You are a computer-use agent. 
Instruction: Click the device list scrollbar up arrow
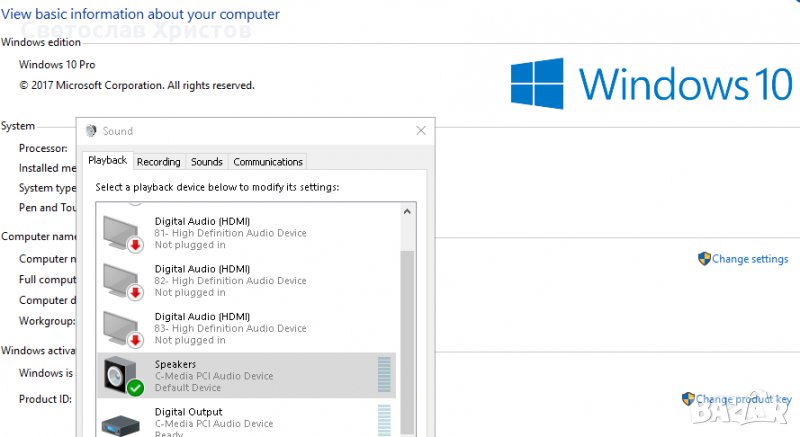[407, 212]
